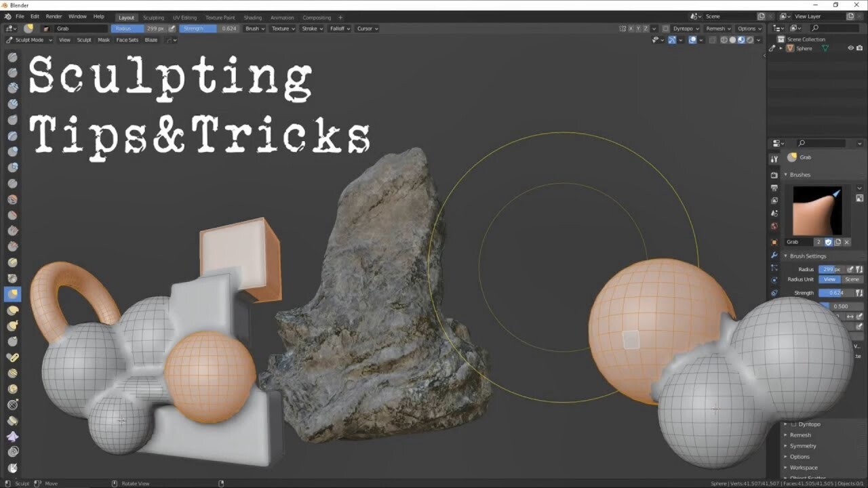
Task: Enable the Dyntopo checkbox
Action: [793, 424]
